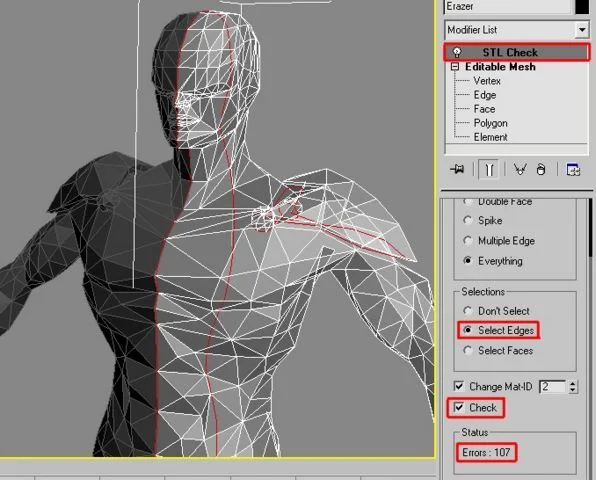The image size is (596, 480).
Task: Remove modifier using the trash bin icon
Action: pyautogui.click(x=541, y=169)
